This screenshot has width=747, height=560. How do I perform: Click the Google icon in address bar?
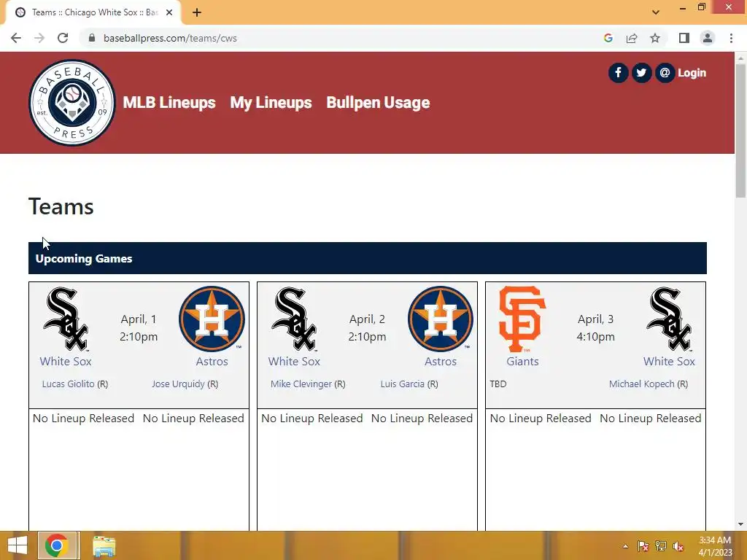point(608,38)
